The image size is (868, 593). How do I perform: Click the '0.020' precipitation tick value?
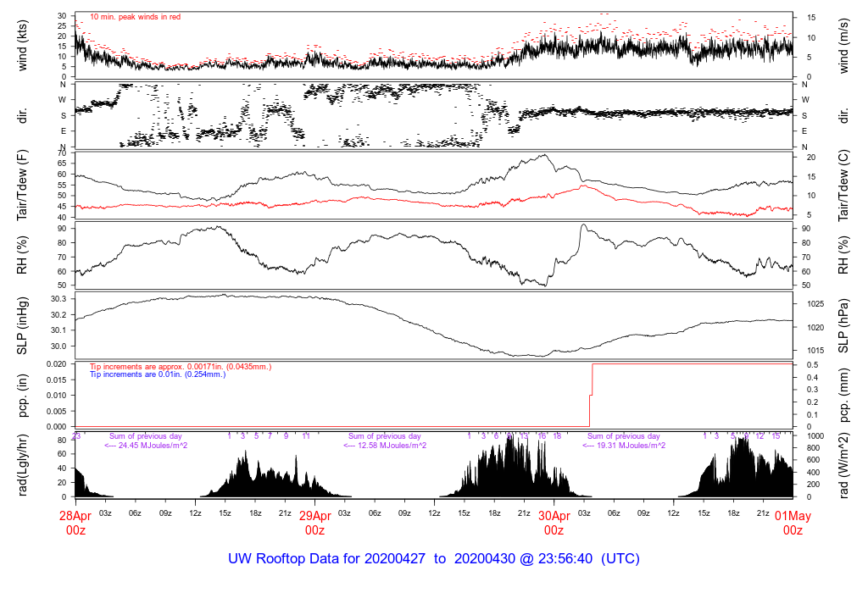click(x=56, y=364)
